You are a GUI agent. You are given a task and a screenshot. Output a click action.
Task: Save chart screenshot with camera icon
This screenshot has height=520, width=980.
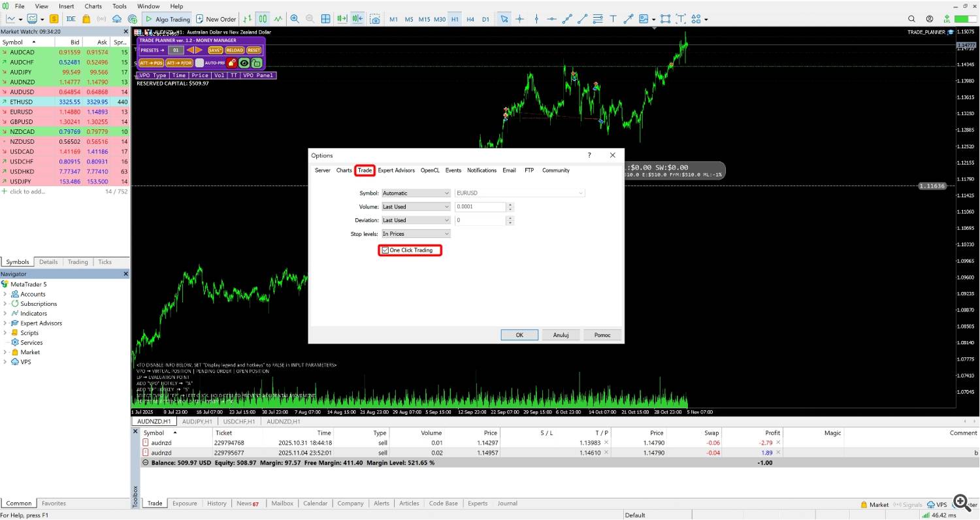pyautogui.click(x=375, y=19)
